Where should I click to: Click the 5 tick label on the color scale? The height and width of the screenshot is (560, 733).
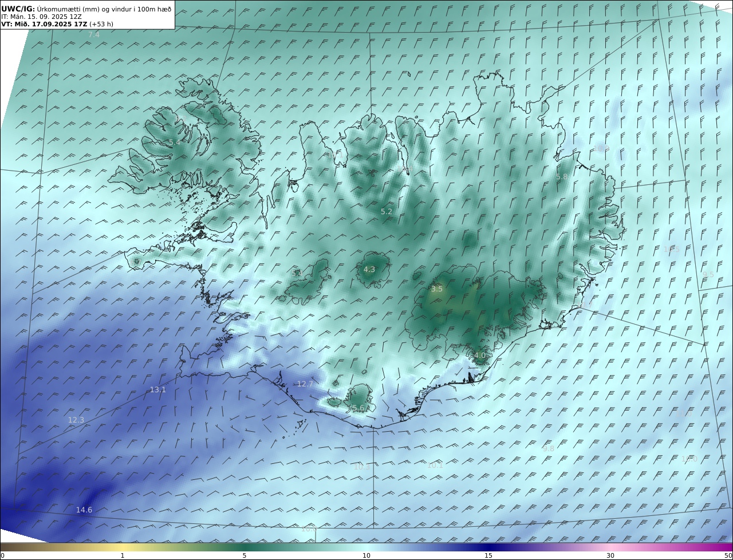pyautogui.click(x=245, y=555)
